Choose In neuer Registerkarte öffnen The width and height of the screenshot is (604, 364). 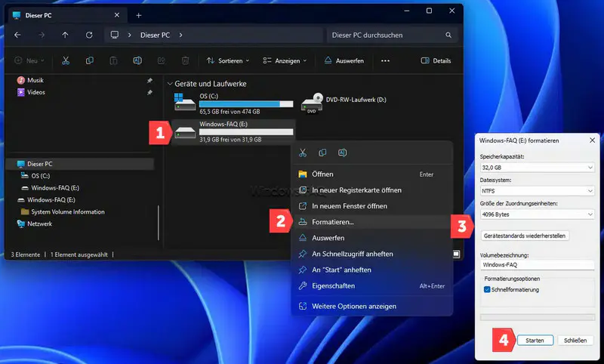pyautogui.click(x=371, y=190)
